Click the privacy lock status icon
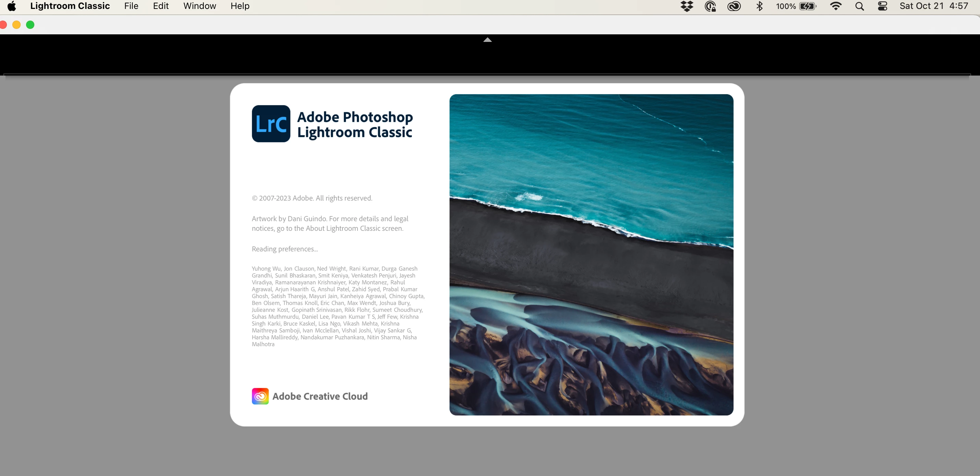Image resolution: width=980 pixels, height=476 pixels. 710,6
